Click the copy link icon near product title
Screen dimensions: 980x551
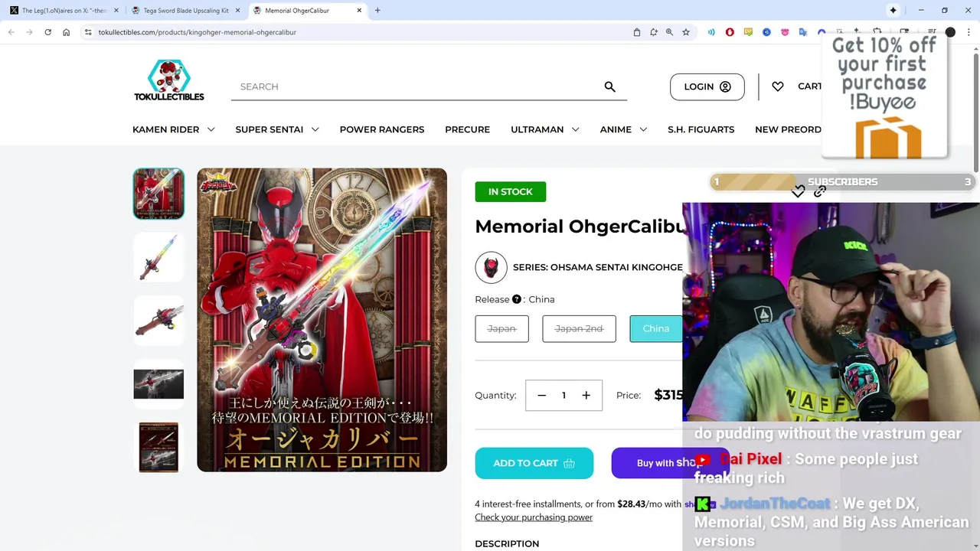(x=820, y=191)
